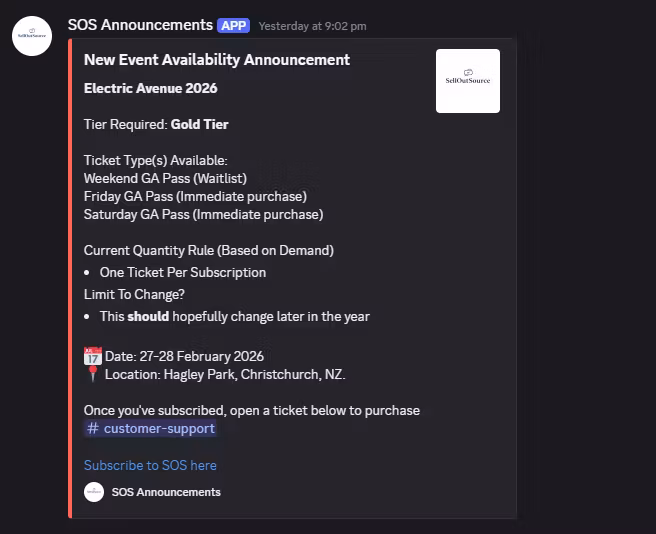Click the SOS Announcements username in header
656x534 pixels.
coord(140,25)
